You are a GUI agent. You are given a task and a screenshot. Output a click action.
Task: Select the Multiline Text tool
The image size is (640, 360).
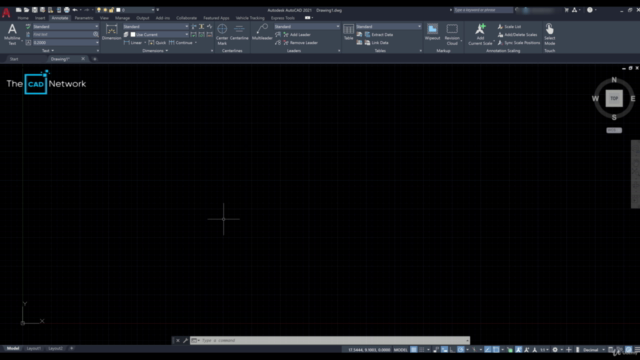point(12,34)
